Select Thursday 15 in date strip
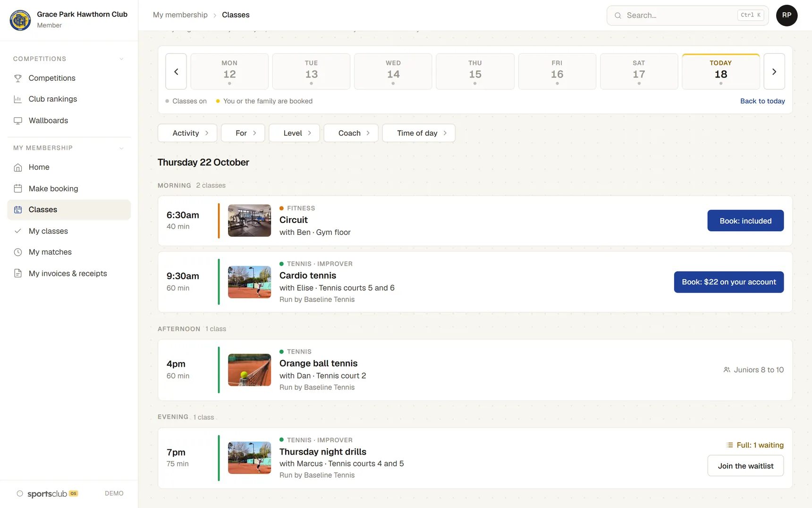Image resolution: width=812 pixels, height=508 pixels. tap(475, 72)
